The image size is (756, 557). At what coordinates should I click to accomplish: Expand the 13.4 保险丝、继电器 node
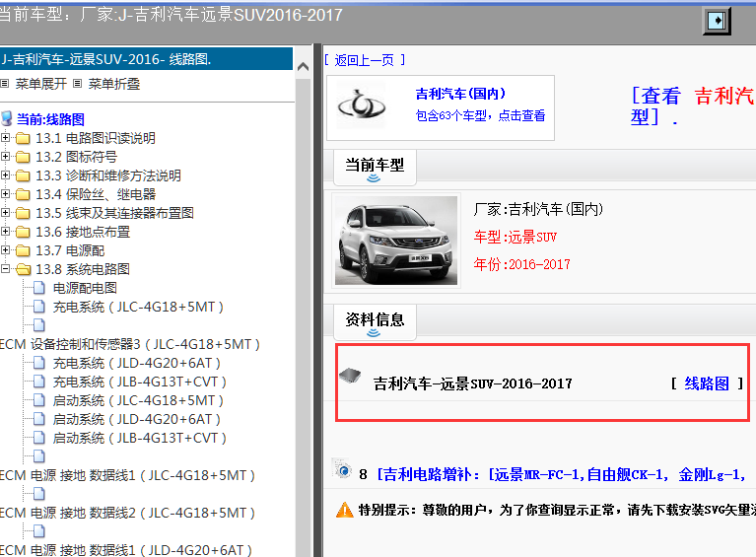coord(5,194)
